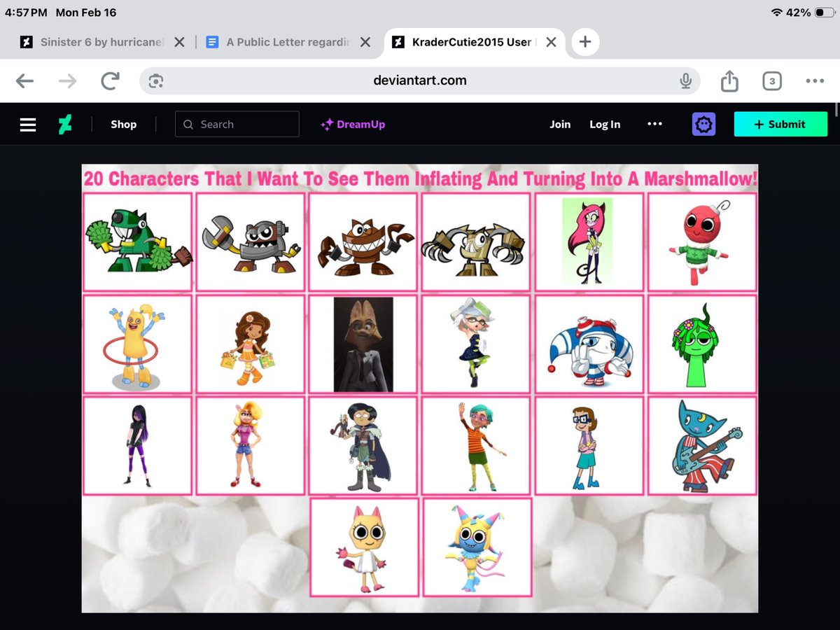Select the yellow hula hoop monster thumbnail
Screen dimensions: 840x630
(138, 344)
